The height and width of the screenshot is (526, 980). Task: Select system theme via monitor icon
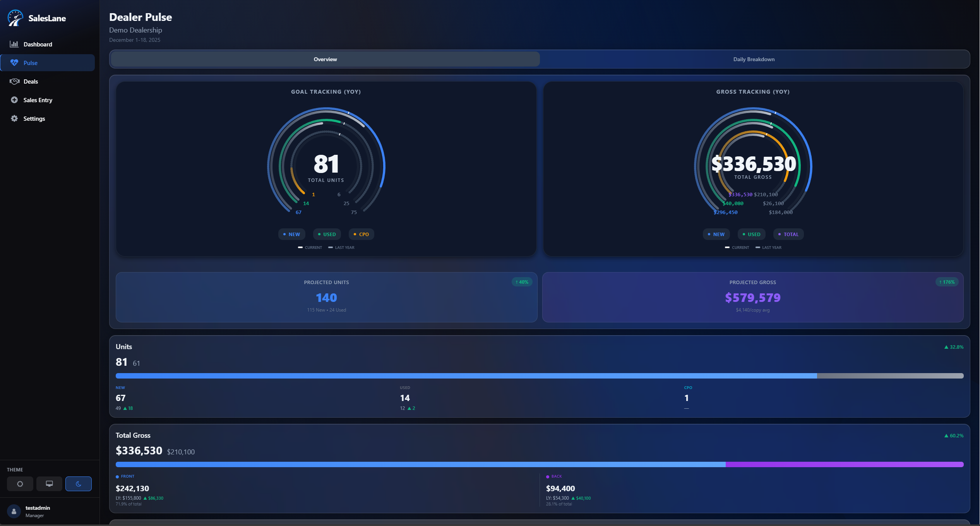pos(49,483)
